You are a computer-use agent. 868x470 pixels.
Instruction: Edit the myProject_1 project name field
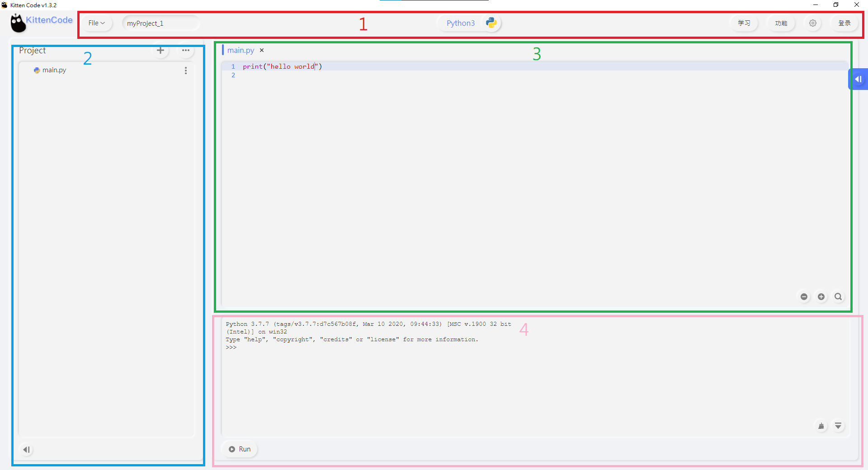[x=160, y=23]
